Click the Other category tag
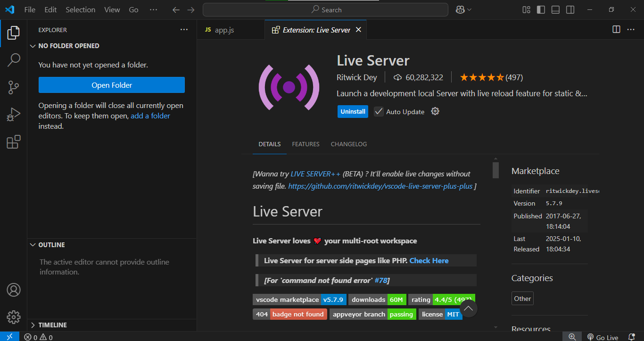The height and width of the screenshot is (341, 644). [522, 298]
